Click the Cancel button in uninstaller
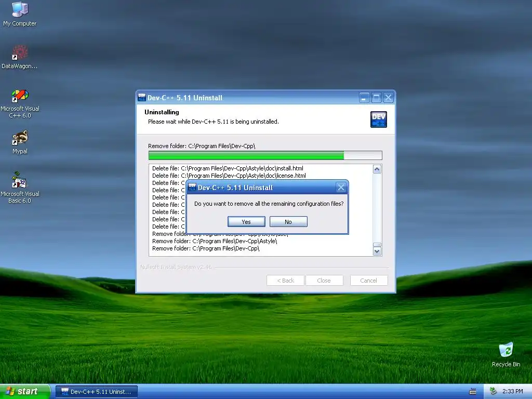 click(369, 280)
